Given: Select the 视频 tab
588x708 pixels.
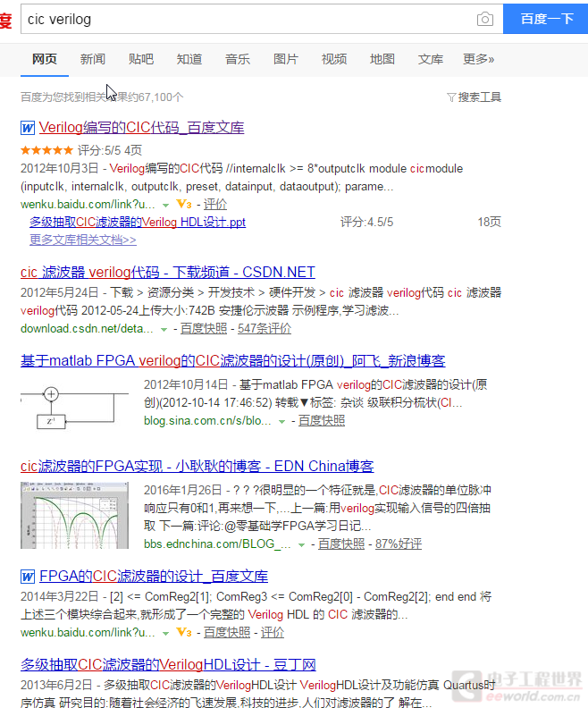Looking at the screenshot, I should [x=334, y=59].
